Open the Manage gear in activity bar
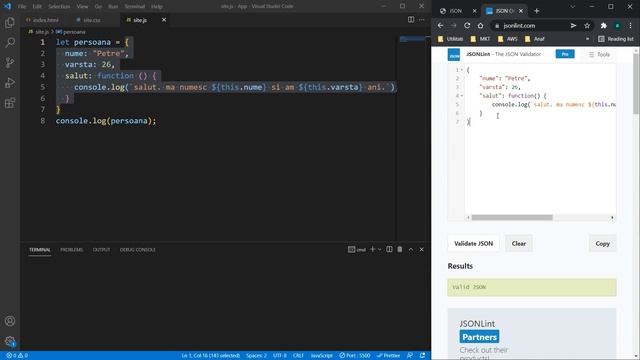This screenshot has width=640, height=360. click(x=10, y=341)
